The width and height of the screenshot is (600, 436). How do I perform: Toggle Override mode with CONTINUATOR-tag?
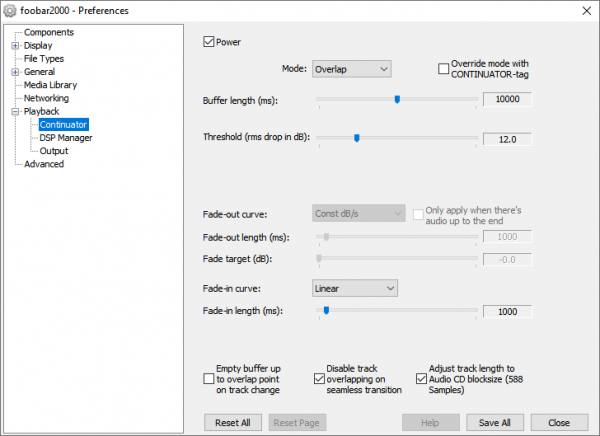(x=444, y=69)
